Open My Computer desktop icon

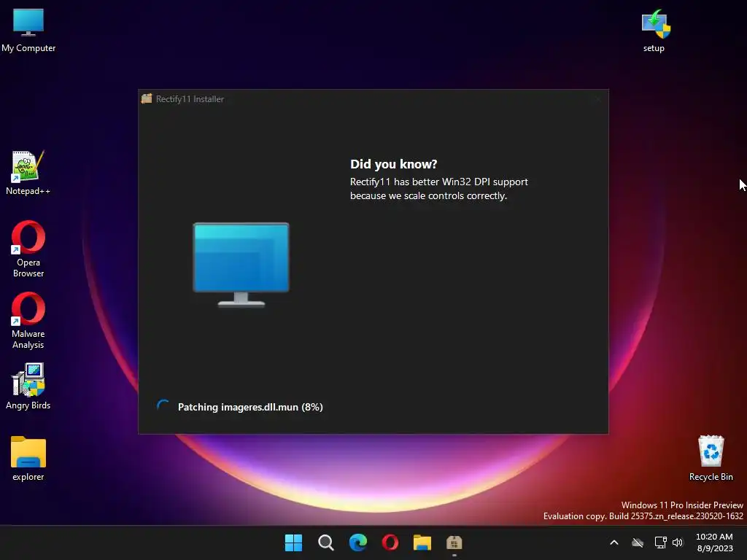coord(28,30)
